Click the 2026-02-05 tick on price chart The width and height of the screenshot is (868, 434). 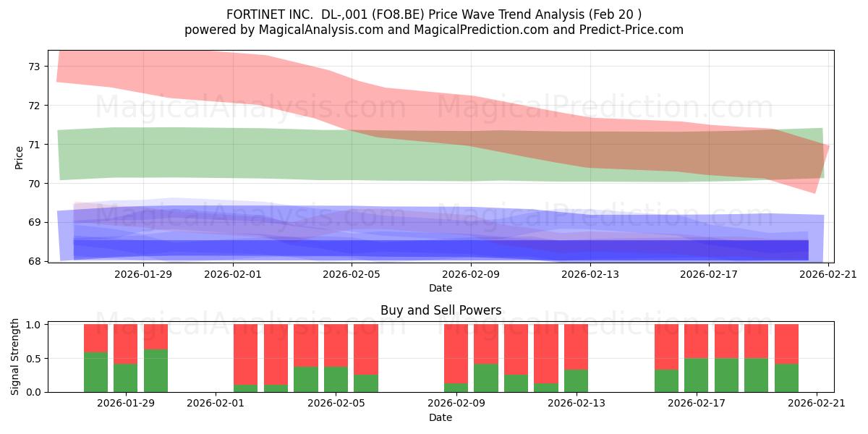pos(352,273)
